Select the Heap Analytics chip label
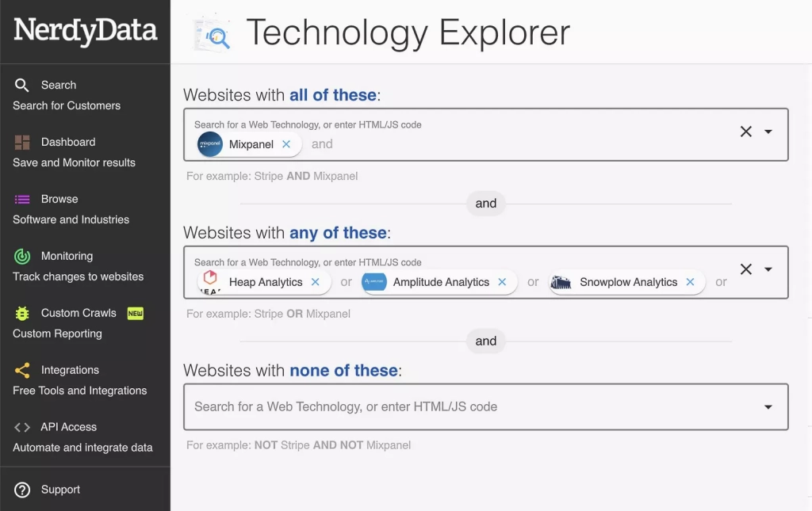Screen dimensions: 812x511 pos(266,282)
